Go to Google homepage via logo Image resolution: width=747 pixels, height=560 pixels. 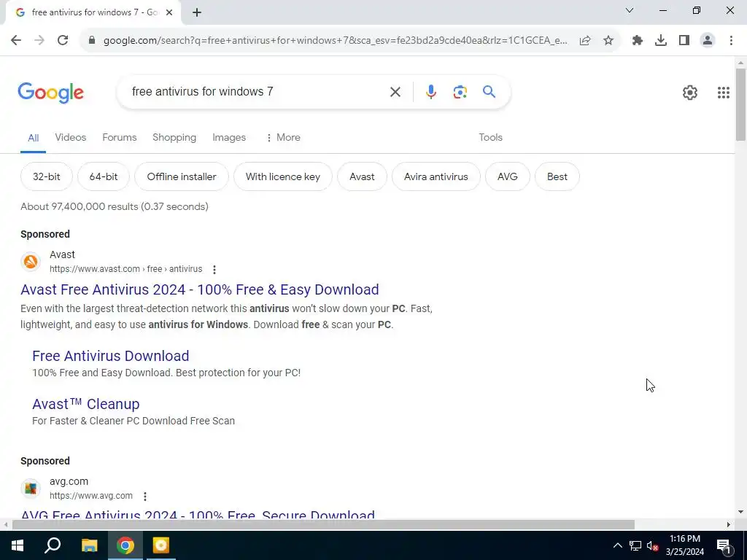coord(50,93)
